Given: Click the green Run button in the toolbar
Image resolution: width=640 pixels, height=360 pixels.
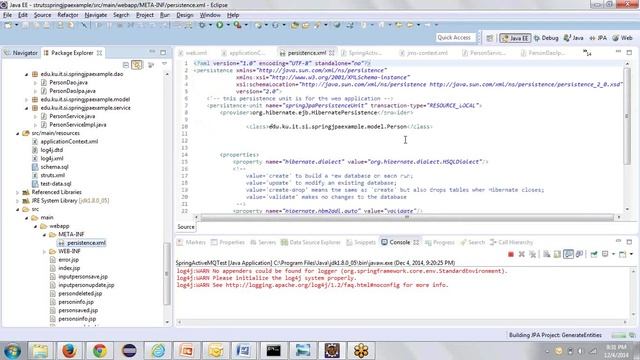Looking at the screenshot, I should click(220, 25).
